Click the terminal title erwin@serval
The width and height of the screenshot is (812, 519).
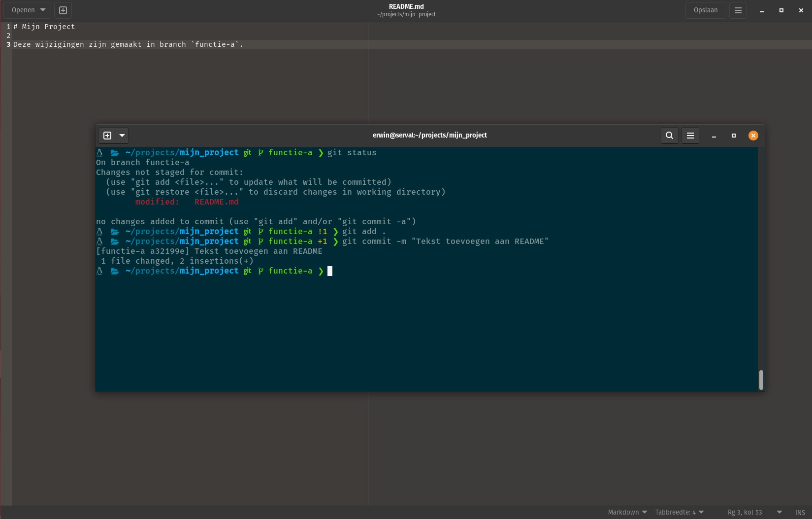tap(430, 135)
